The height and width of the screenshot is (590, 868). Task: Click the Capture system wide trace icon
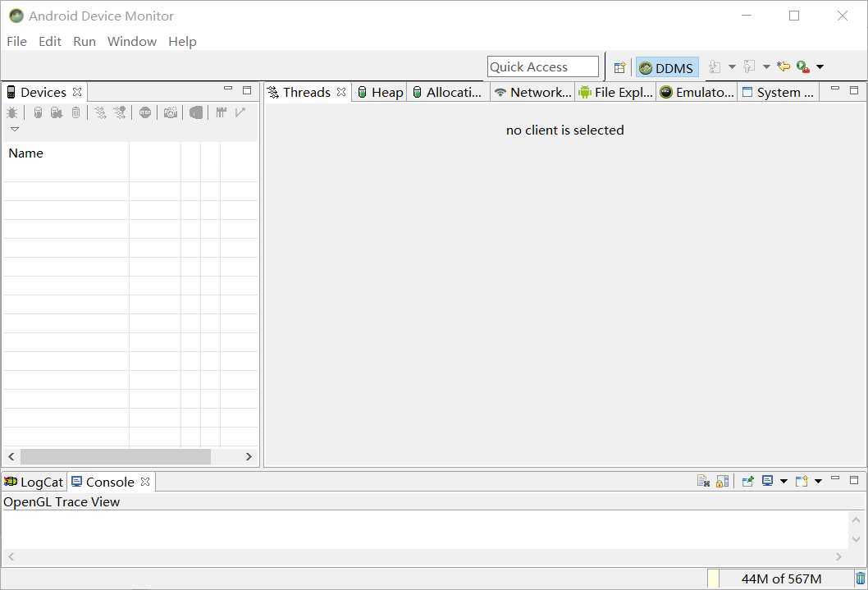(222, 113)
